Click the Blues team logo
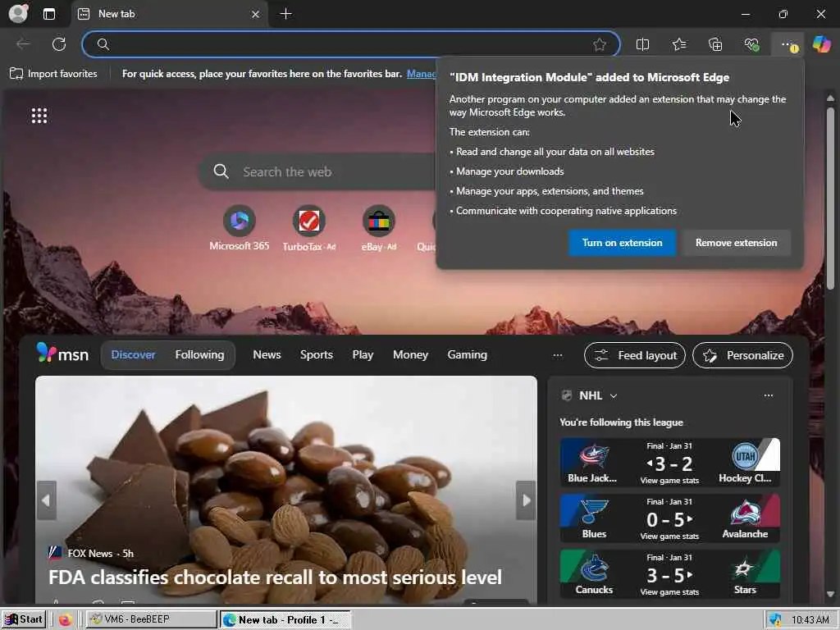This screenshot has width=840, height=630. point(594,512)
